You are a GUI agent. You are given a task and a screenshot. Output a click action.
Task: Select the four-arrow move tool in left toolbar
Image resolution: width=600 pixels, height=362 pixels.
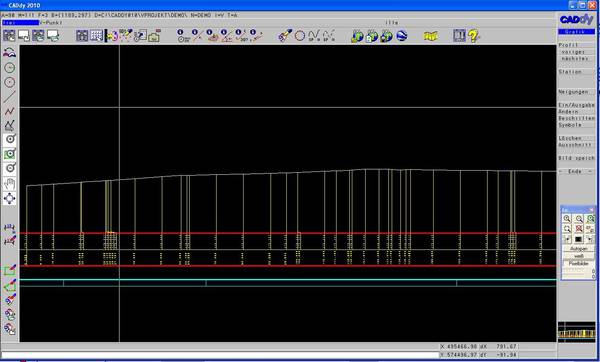coord(10,198)
